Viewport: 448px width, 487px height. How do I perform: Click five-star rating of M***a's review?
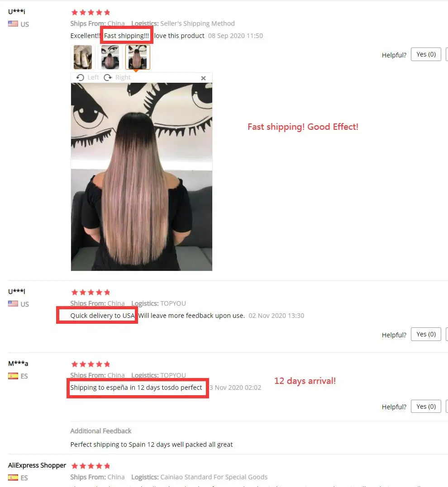pyautogui.click(x=91, y=364)
